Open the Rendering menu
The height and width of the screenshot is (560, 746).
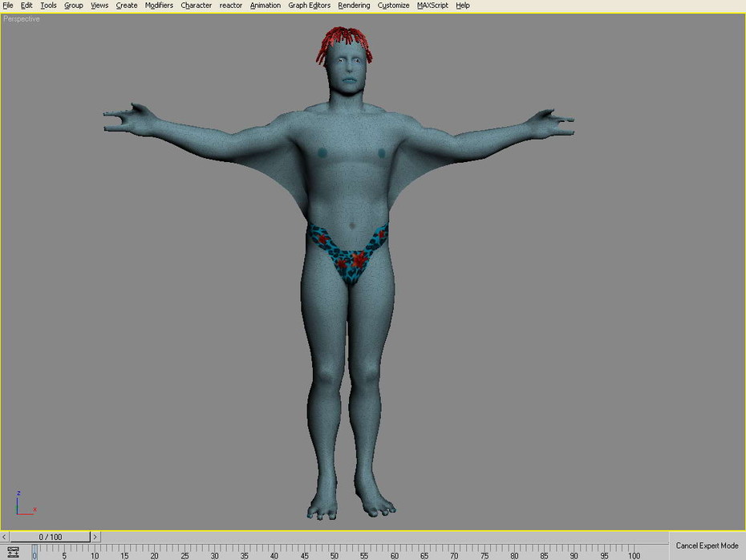354,6
